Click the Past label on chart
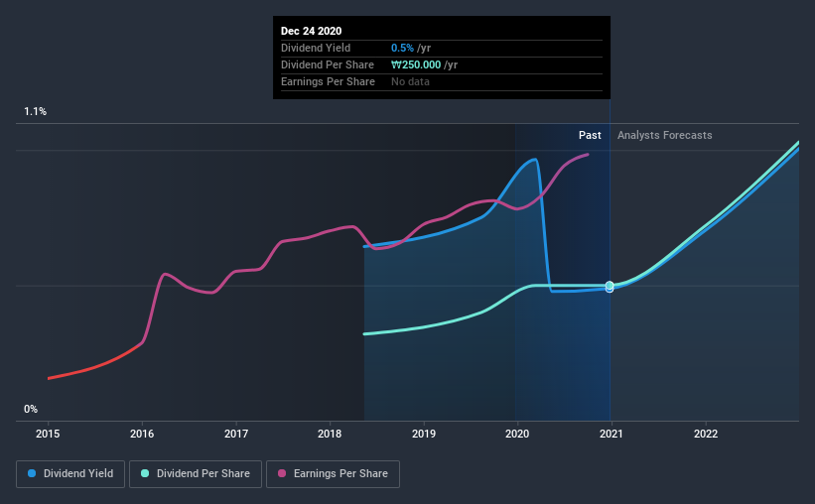Image resolution: width=815 pixels, height=504 pixels. (590, 135)
